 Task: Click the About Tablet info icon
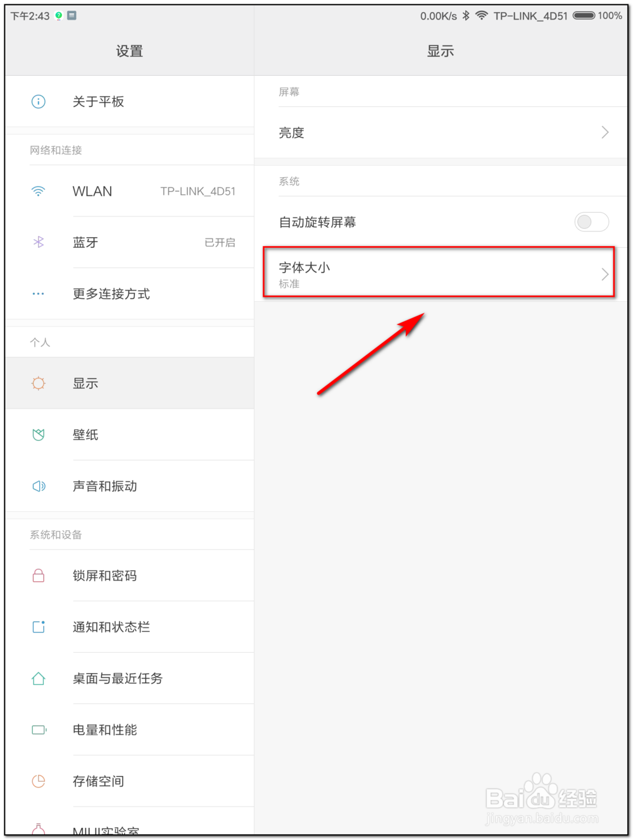[x=39, y=102]
